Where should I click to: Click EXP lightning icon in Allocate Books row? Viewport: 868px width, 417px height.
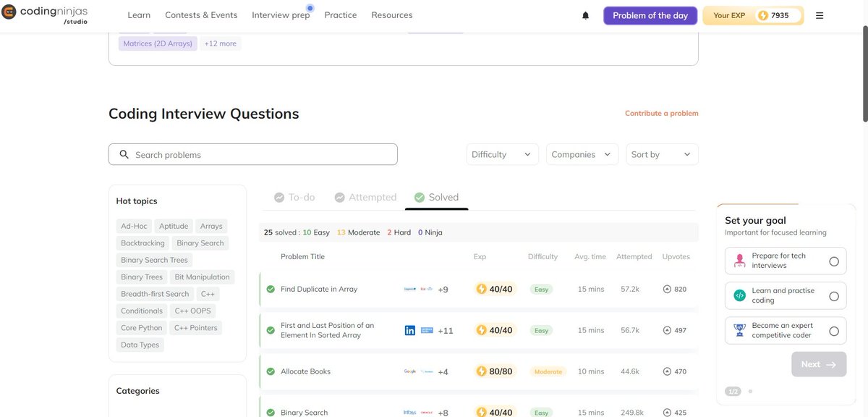482,371
